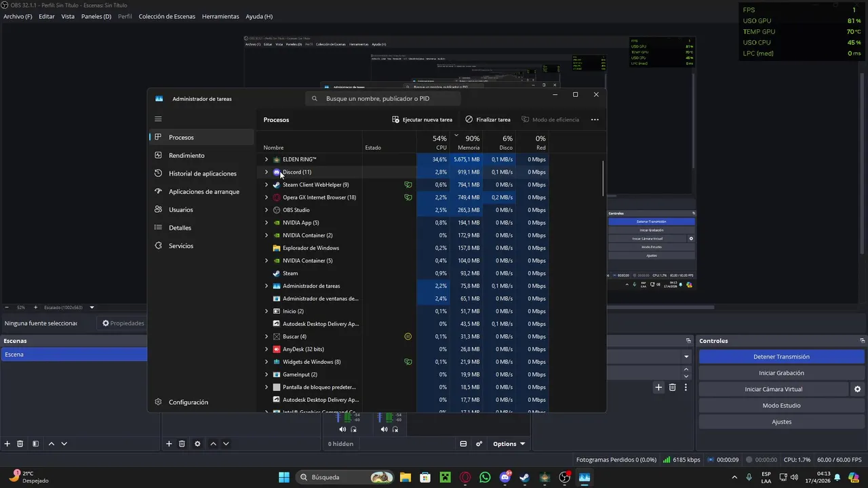The height and width of the screenshot is (488, 868).
Task: Sort processes by CPU column
Action: (x=433, y=142)
